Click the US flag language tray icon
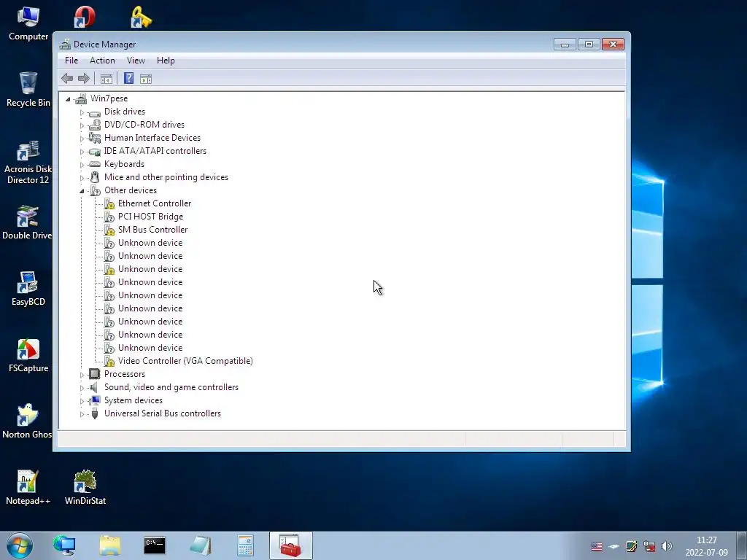This screenshot has height=560, width=747. (x=597, y=546)
